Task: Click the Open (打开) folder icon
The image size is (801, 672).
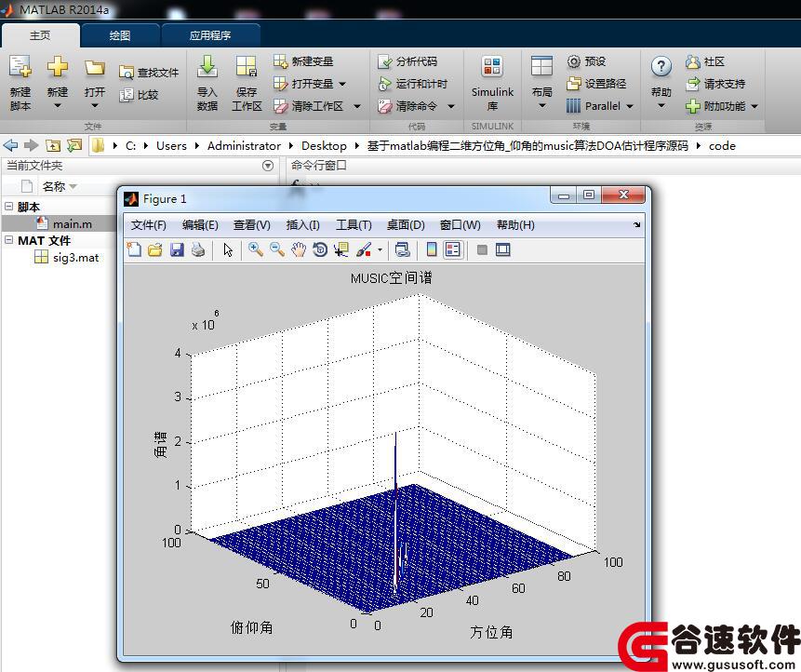Action: tap(95, 67)
